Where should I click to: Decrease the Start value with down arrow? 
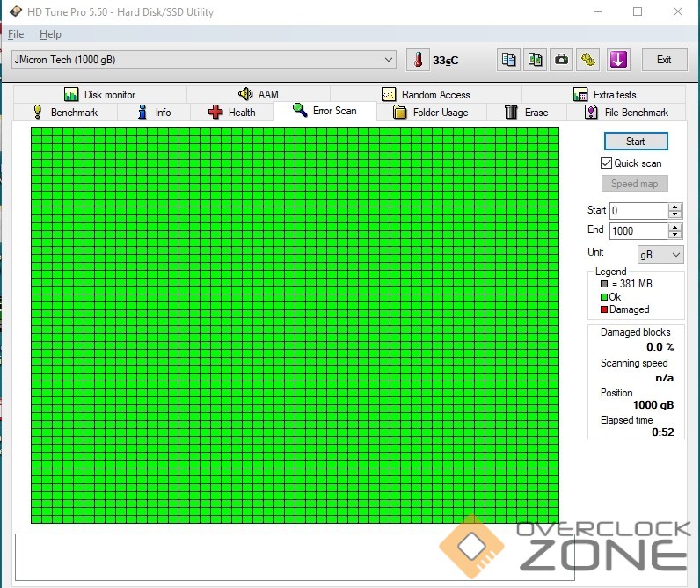pyautogui.click(x=675, y=214)
